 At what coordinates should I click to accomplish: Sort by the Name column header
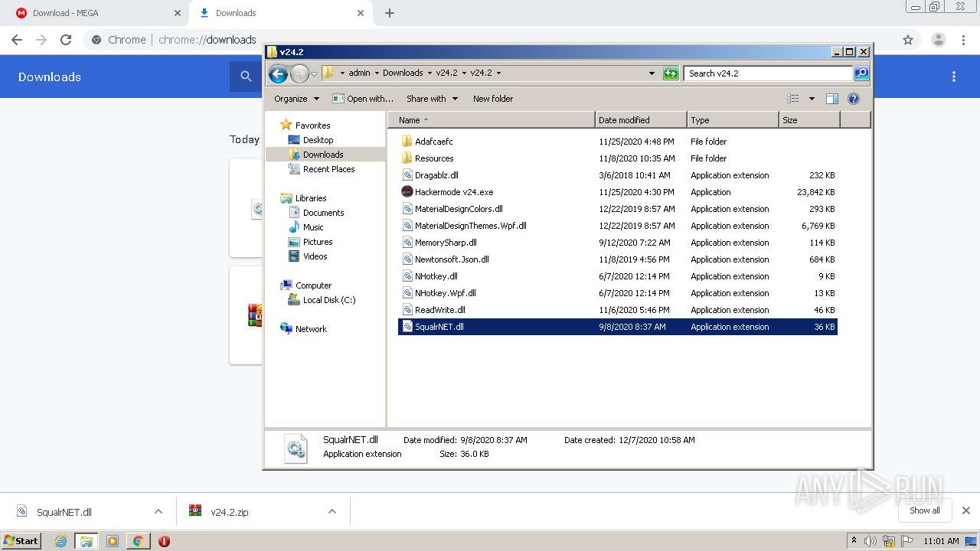point(492,120)
